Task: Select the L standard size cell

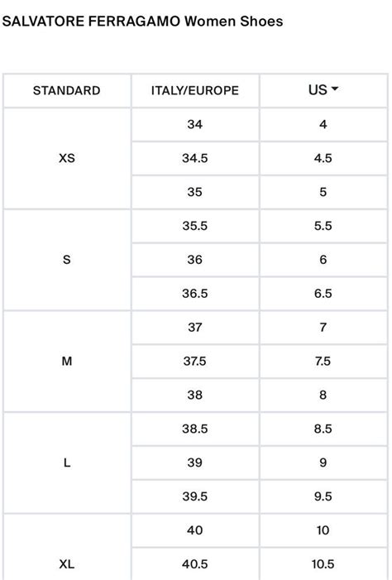Action: 67,463
